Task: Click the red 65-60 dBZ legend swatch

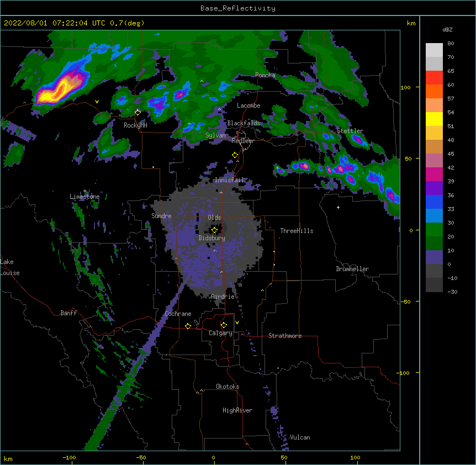Action: 434,78
